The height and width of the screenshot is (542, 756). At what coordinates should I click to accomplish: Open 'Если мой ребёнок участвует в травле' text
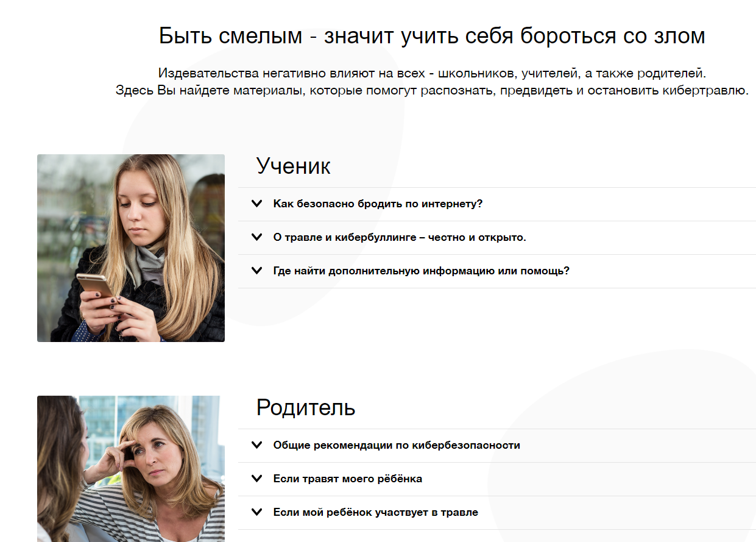pos(376,512)
